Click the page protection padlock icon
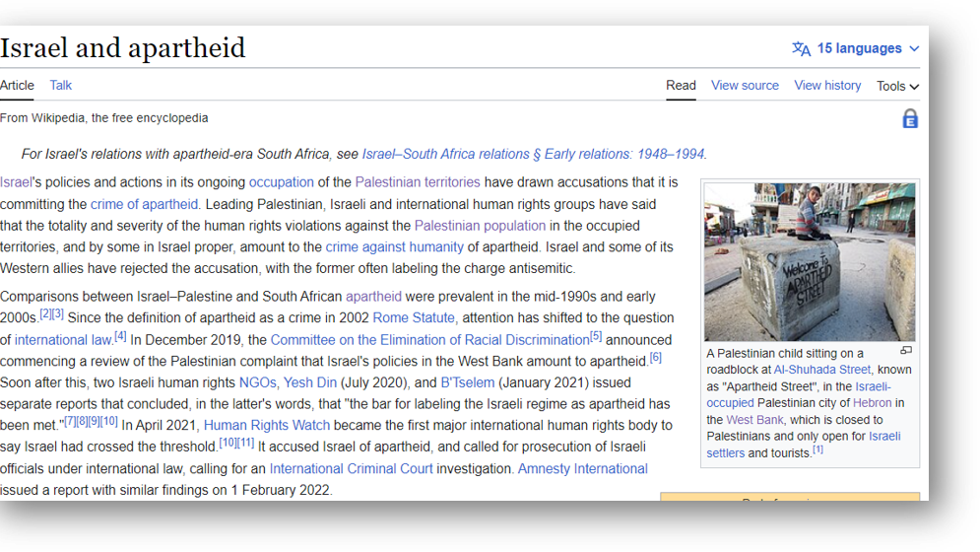The image size is (980, 552). 910,118
